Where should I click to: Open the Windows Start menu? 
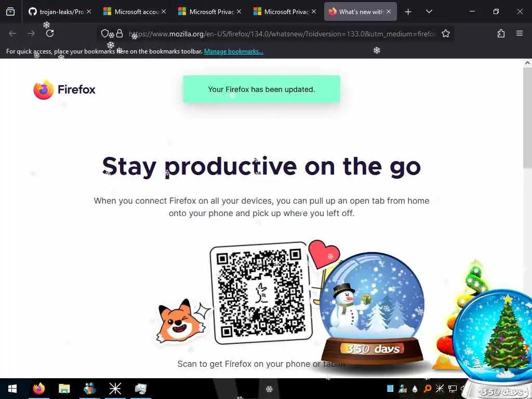pos(12,389)
